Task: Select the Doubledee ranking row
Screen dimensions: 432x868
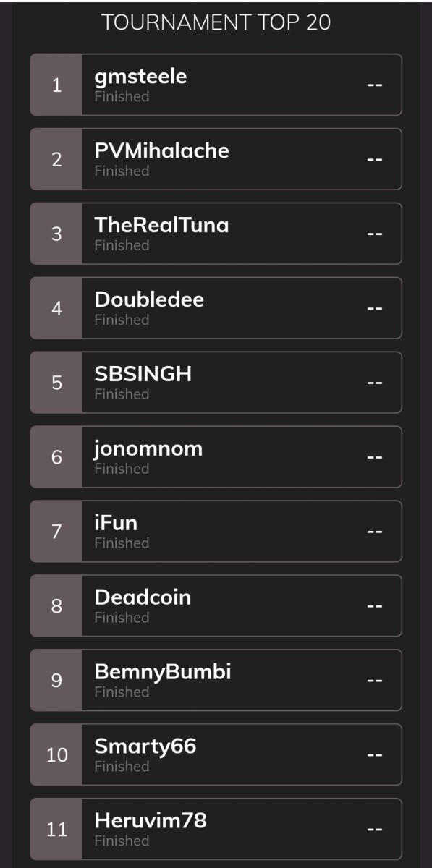Action: tap(216, 308)
